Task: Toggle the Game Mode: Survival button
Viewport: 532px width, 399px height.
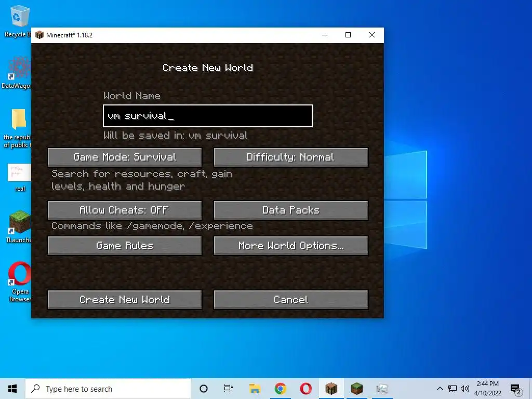Action: pyautogui.click(x=125, y=157)
